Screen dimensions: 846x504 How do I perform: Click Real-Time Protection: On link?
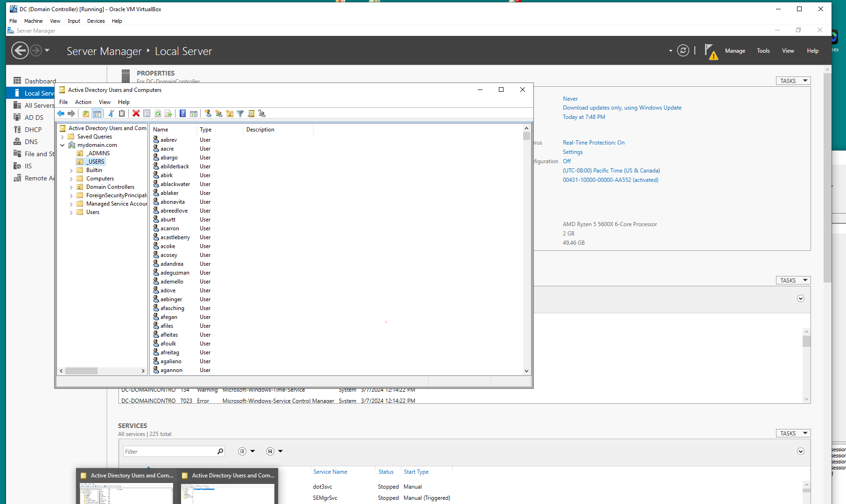pos(594,143)
